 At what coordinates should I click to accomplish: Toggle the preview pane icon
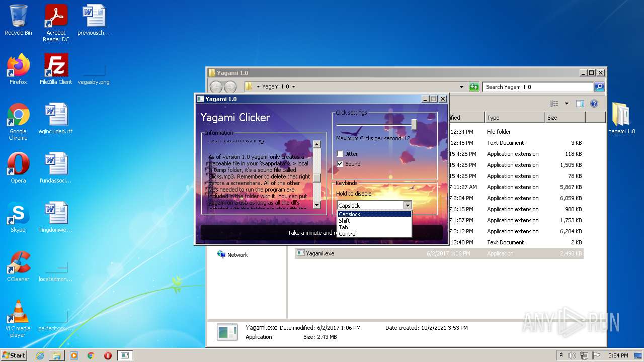[x=580, y=104]
